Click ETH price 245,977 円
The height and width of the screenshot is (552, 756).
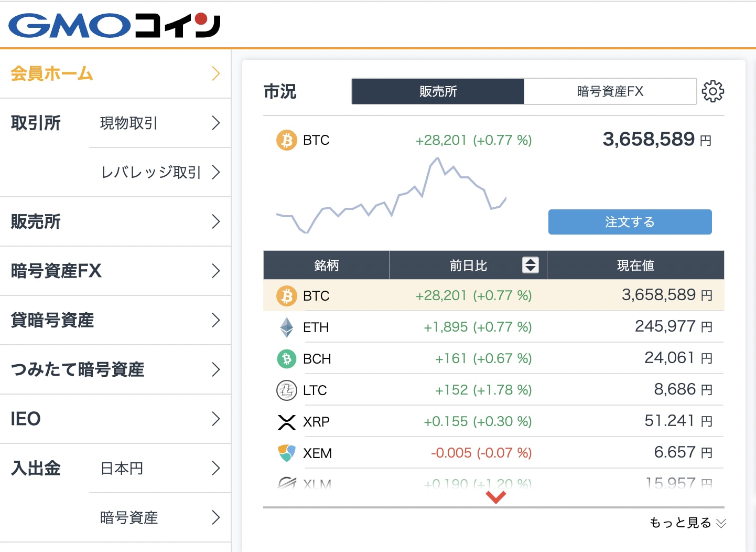point(674,326)
